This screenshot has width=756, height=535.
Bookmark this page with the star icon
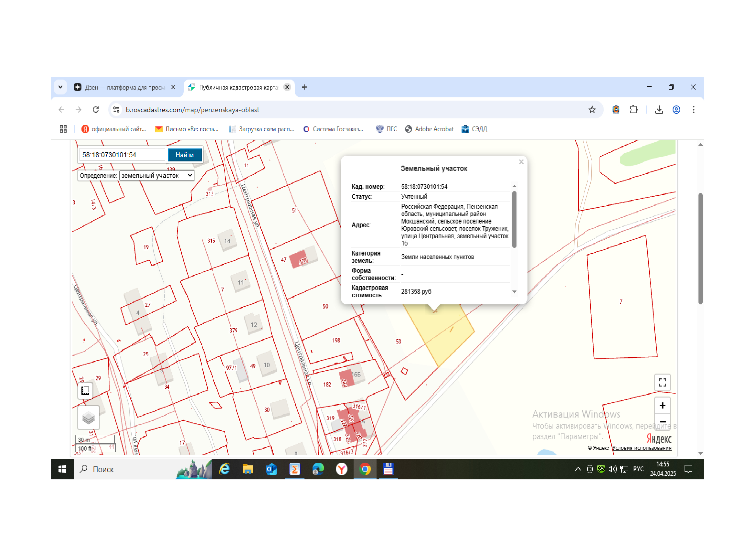pos(592,110)
